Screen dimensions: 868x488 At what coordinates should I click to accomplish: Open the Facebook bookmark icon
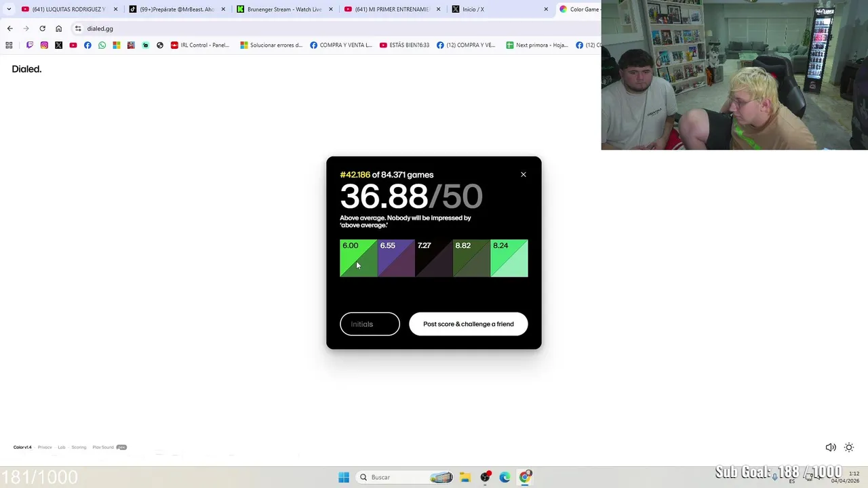[87, 45]
